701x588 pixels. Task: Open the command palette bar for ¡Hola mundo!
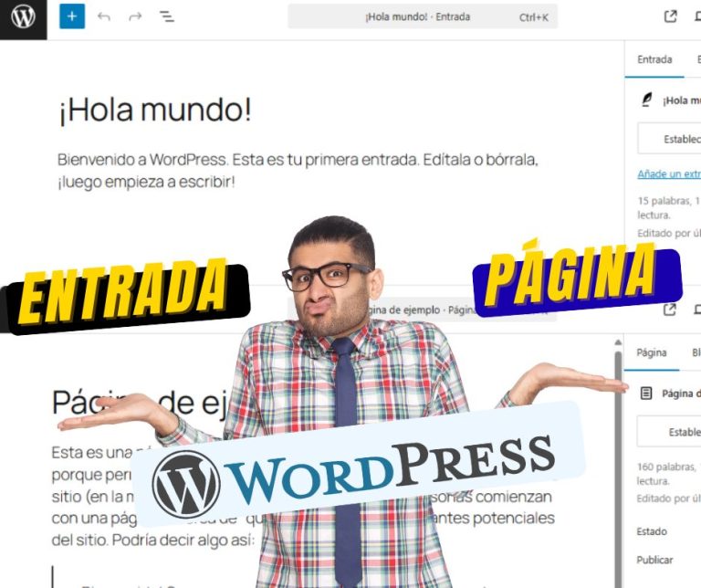coord(423,17)
